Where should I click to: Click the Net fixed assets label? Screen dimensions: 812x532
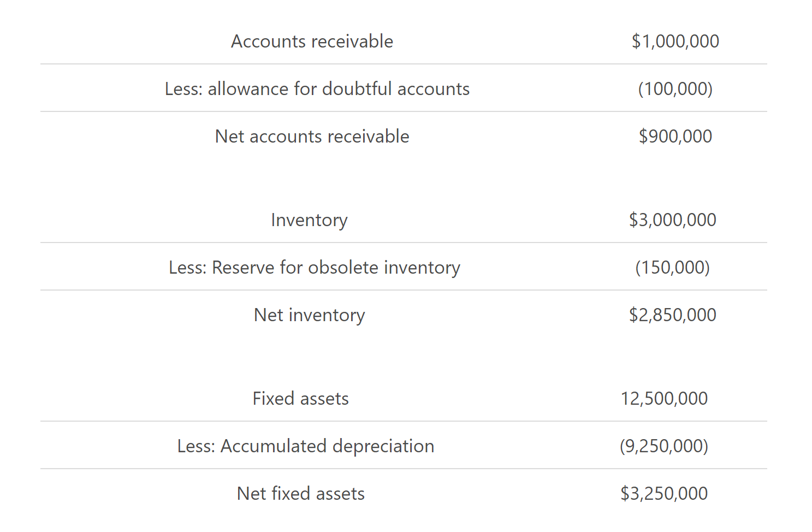tap(300, 494)
